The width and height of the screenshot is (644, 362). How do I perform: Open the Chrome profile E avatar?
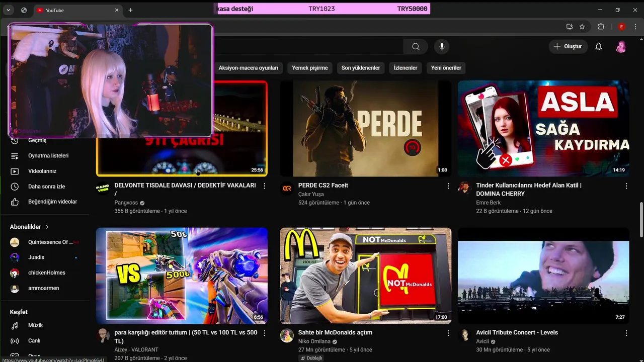pyautogui.click(x=622, y=27)
